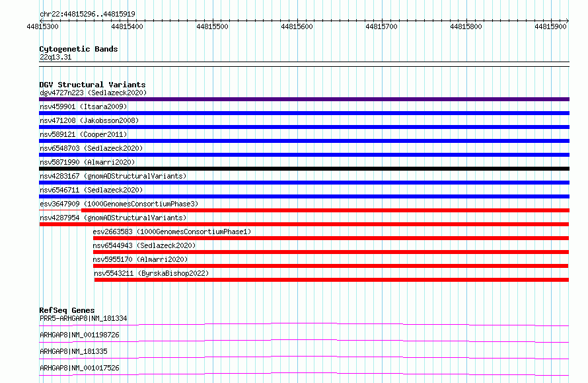Click the magenta line for ARHGAP8|NM_181335

point(304,357)
